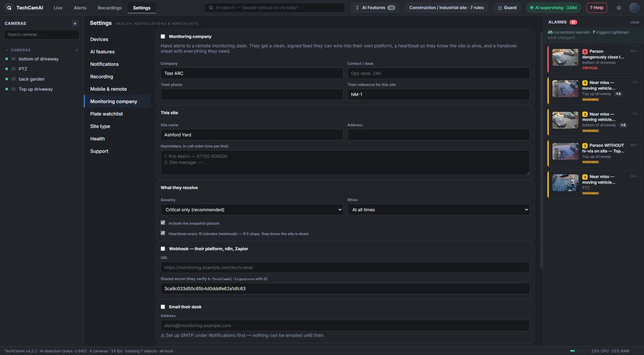644x355 pixels.
Task: Open the When dropdown
Action: (x=438, y=210)
